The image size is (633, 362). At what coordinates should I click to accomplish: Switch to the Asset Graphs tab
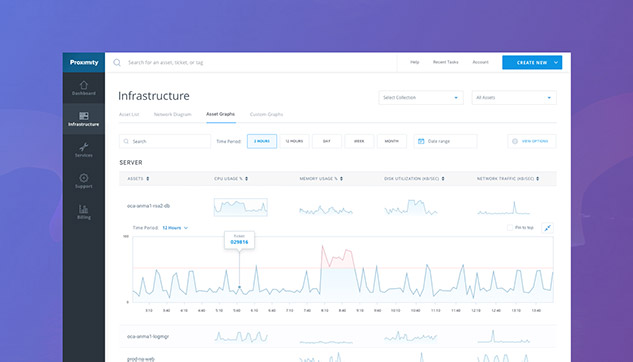pyautogui.click(x=220, y=114)
